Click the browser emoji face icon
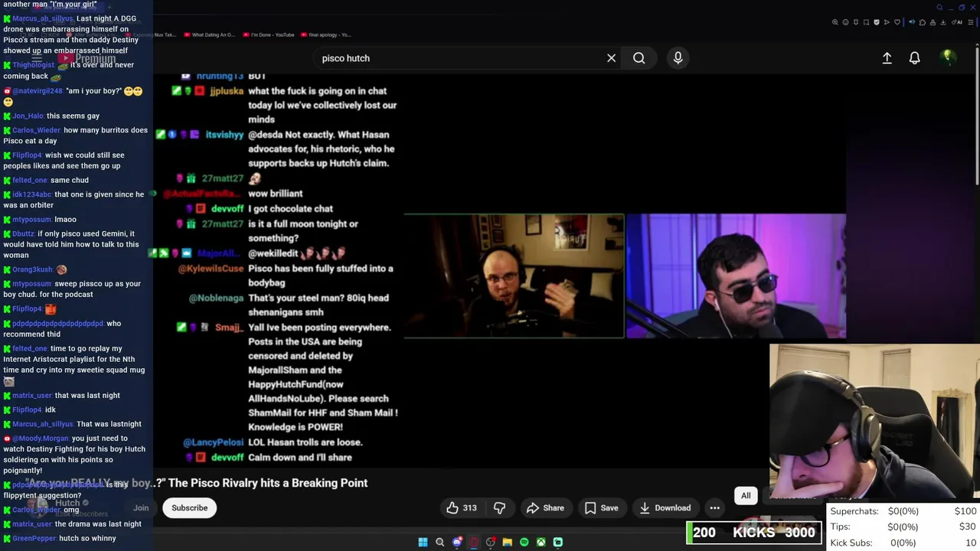Viewport: 980px width, 551px height. click(845, 22)
